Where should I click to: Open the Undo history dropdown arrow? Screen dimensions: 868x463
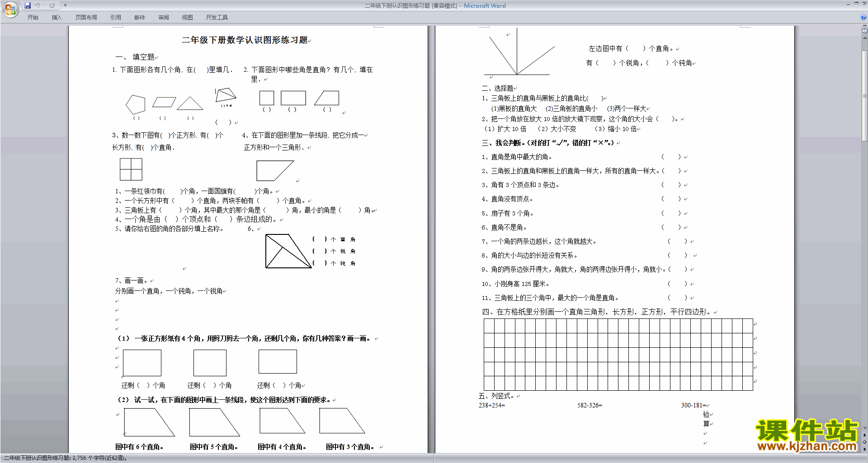(44, 5)
